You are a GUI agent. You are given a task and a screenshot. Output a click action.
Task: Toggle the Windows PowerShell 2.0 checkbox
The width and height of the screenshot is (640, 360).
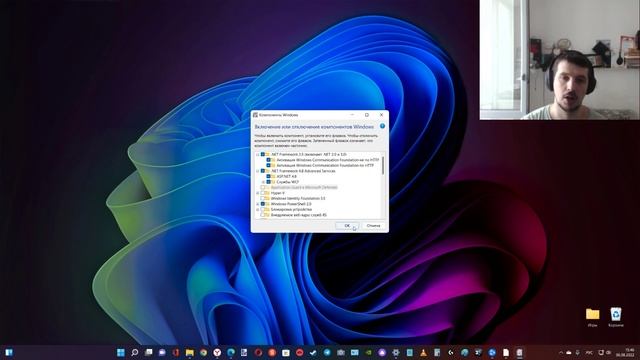point(263,204)
